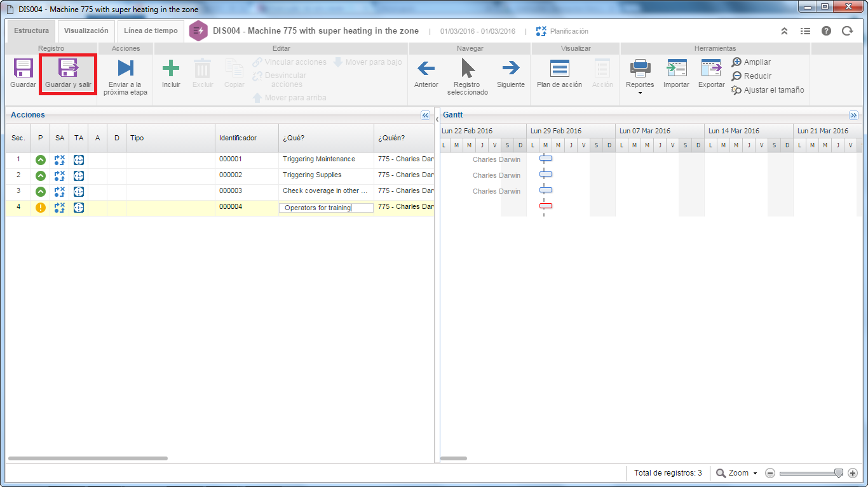Select the Triggering Supplies cell

pyautogui.click(x=326, y=176)
